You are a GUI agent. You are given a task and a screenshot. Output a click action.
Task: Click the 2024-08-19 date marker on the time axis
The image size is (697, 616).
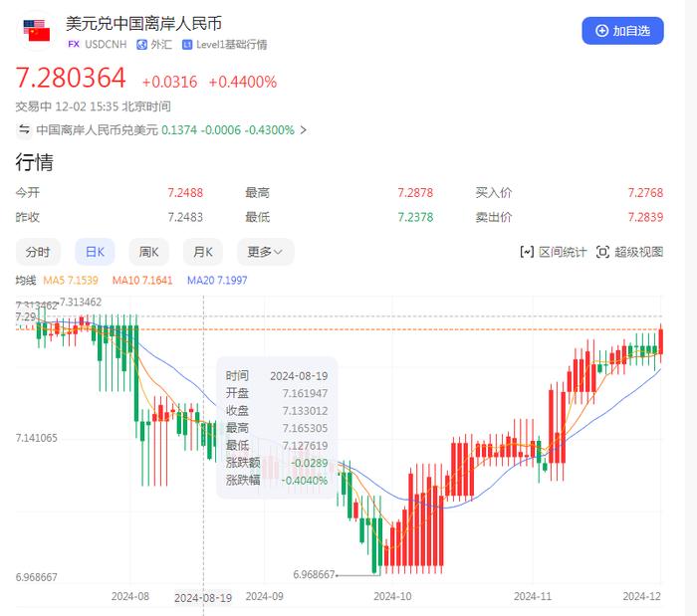click(203, 598)
